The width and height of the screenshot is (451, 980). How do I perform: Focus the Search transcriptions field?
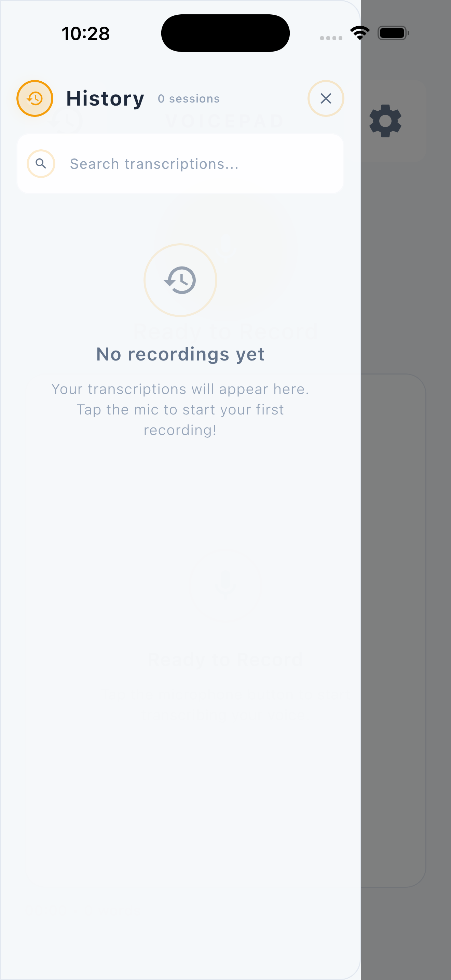click(x=180, y=164)
